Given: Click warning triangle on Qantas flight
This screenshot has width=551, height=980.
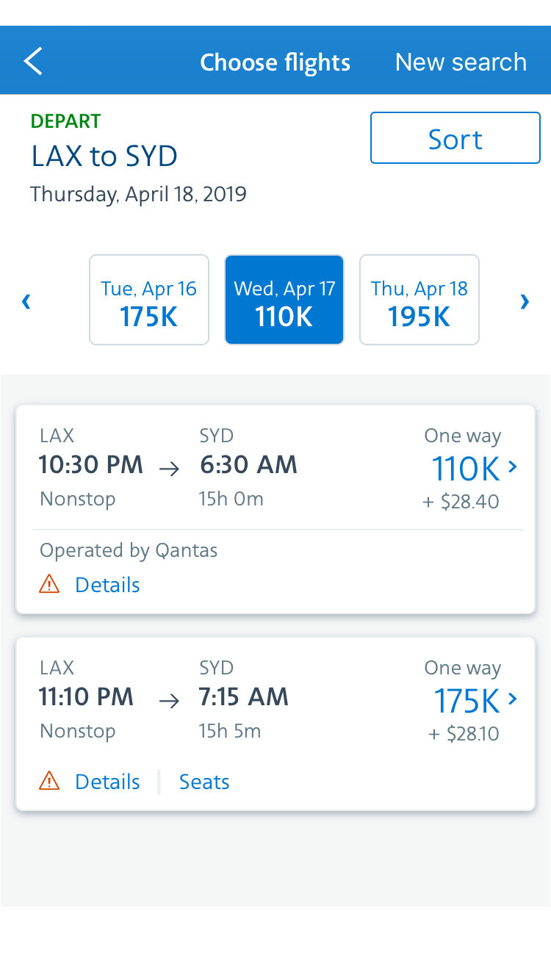Looking at the screenshot, I should [x=49, y=585].
